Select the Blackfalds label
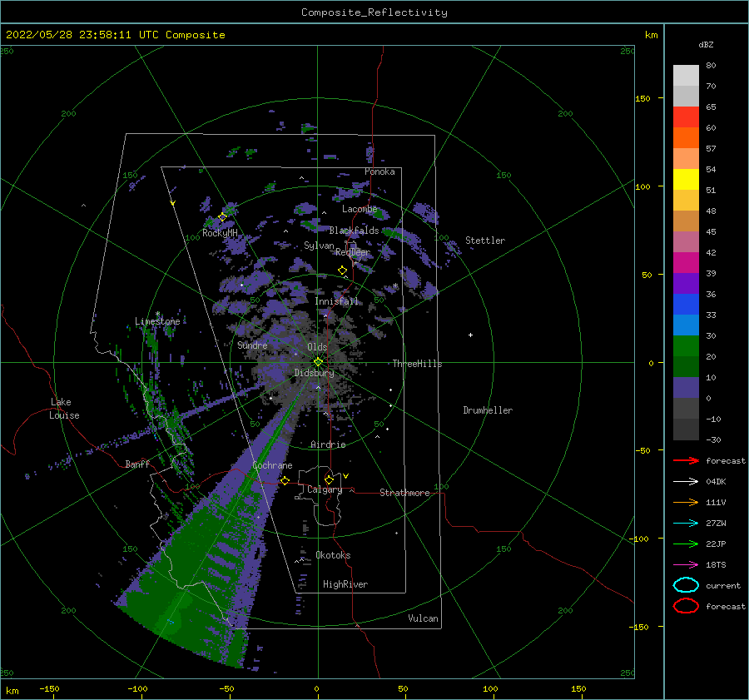This screenshot has width=749, height=700. 354,231
